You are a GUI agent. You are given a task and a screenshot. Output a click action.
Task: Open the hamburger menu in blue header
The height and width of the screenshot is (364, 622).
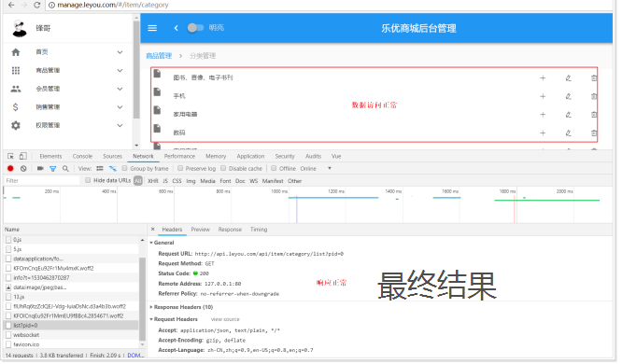click(152, 28)
